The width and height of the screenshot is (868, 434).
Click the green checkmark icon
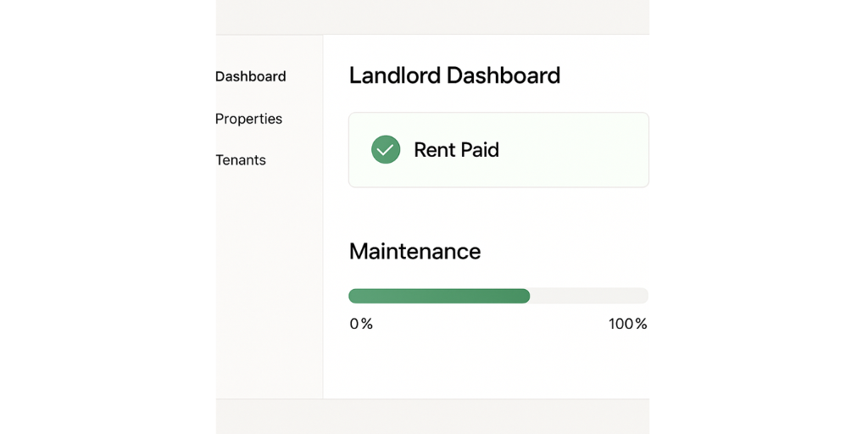pos(386,150)
